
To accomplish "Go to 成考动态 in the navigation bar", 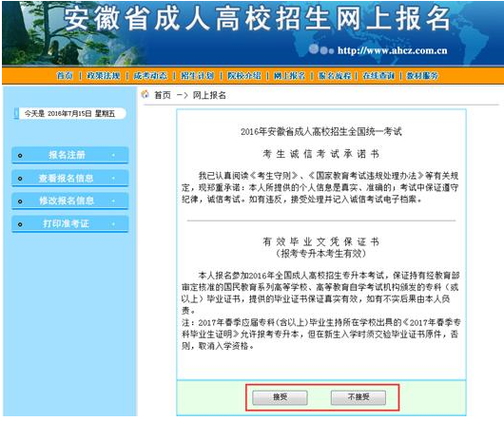I will click(x=150, y=76).
